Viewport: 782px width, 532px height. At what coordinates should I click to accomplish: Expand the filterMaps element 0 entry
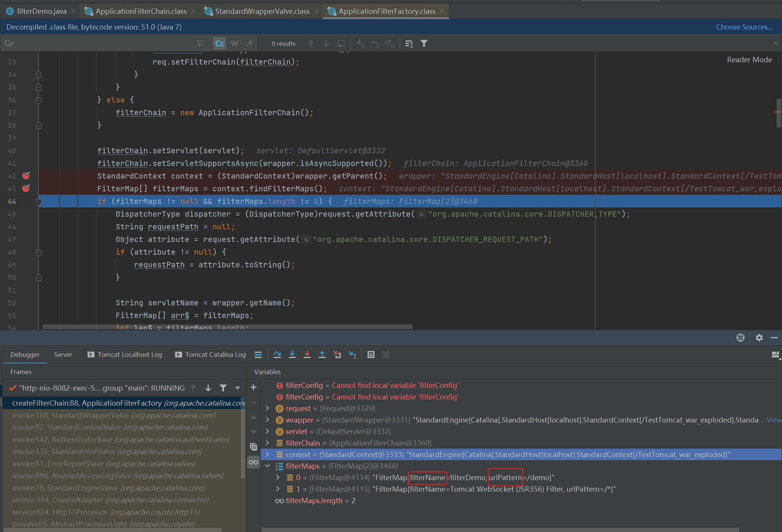pos(278,477)
